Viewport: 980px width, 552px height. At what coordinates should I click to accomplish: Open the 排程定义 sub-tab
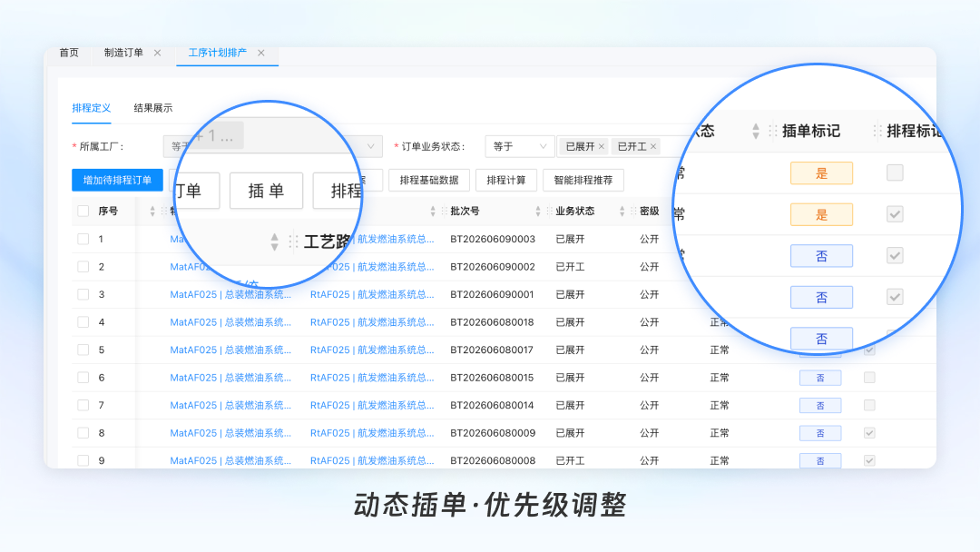click(x=92, y=108)
